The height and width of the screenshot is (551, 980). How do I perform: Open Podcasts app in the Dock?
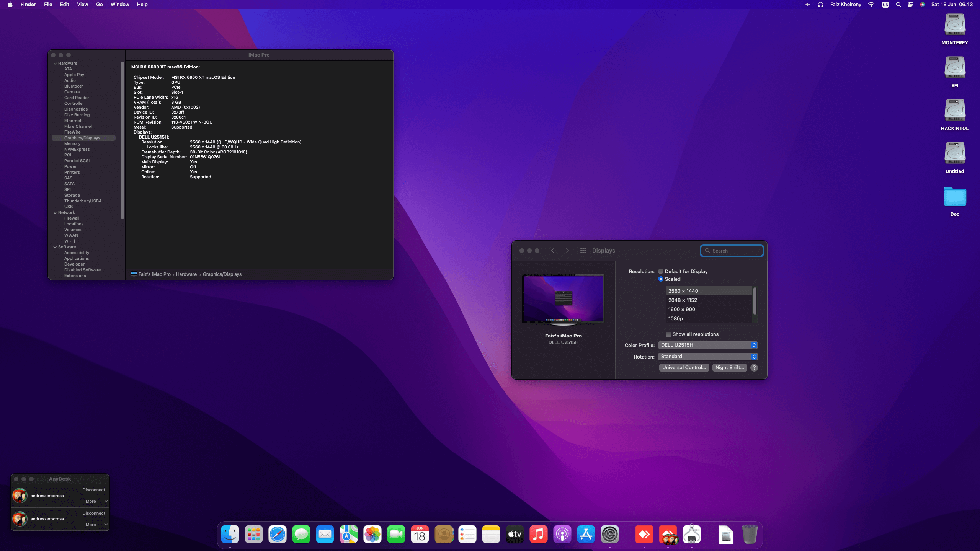562,534
